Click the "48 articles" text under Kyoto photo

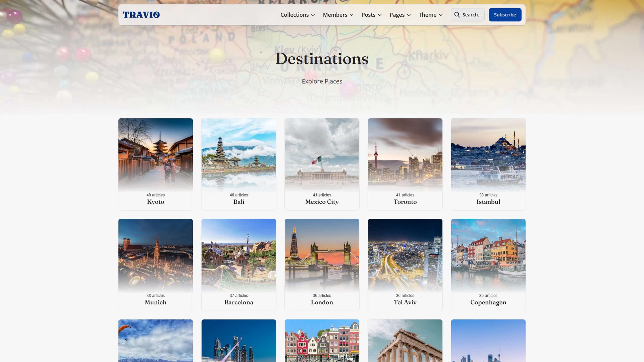pyautogui.click(x=155, y=195)
